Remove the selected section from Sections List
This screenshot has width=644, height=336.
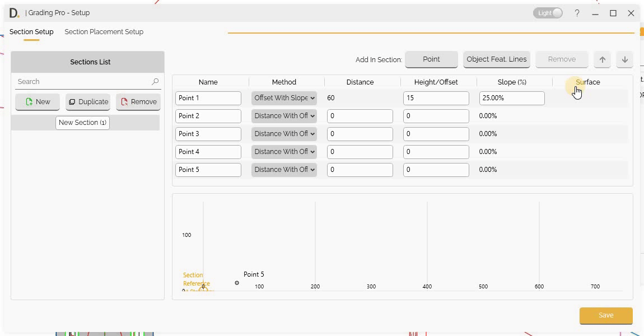pos(138,101)
